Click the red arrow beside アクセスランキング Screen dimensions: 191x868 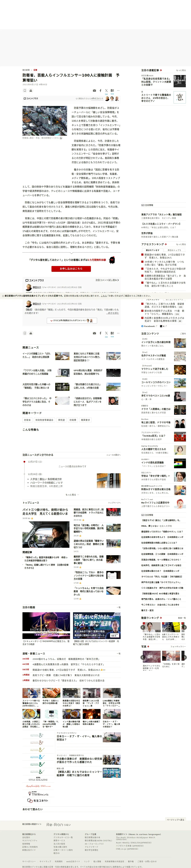(166, 244)
